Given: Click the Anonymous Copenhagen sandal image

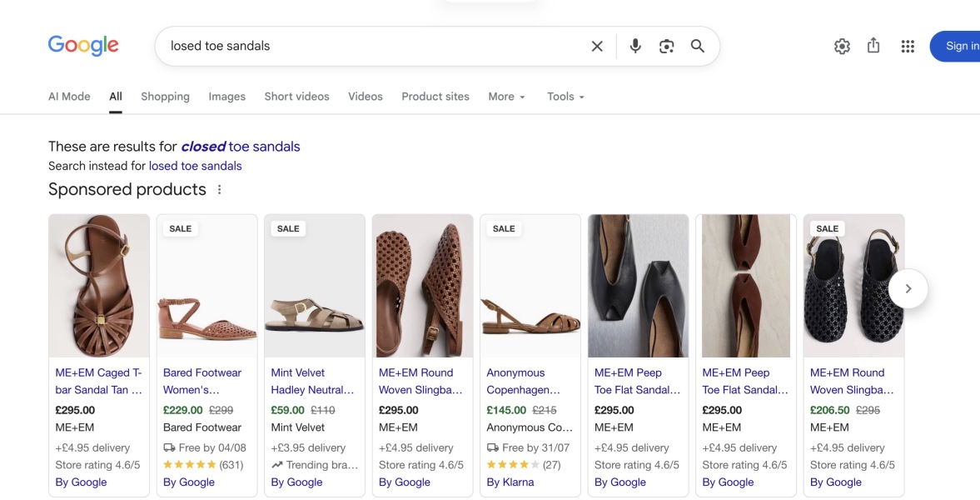Looking at the screenshot, I should point(530,286).
